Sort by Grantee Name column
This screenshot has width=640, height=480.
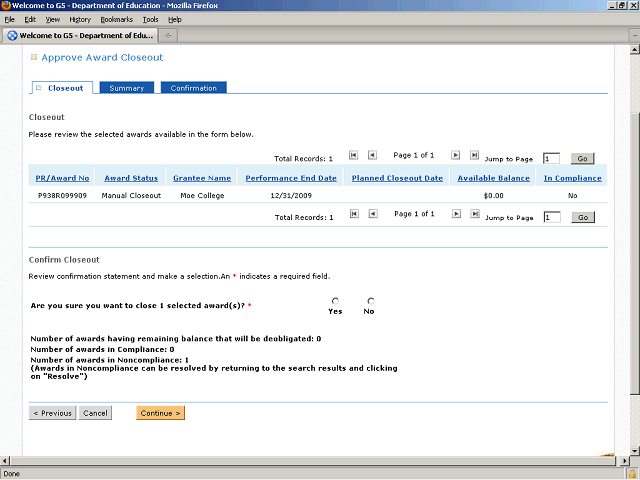point(202,178)
